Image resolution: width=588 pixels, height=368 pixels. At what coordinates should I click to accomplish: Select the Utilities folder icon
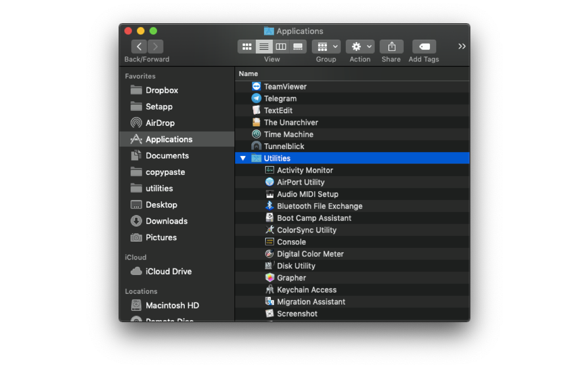[x=256, y=158]
